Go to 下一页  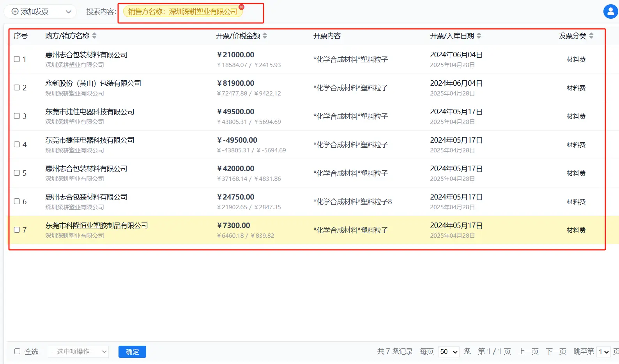pos(556,352)
